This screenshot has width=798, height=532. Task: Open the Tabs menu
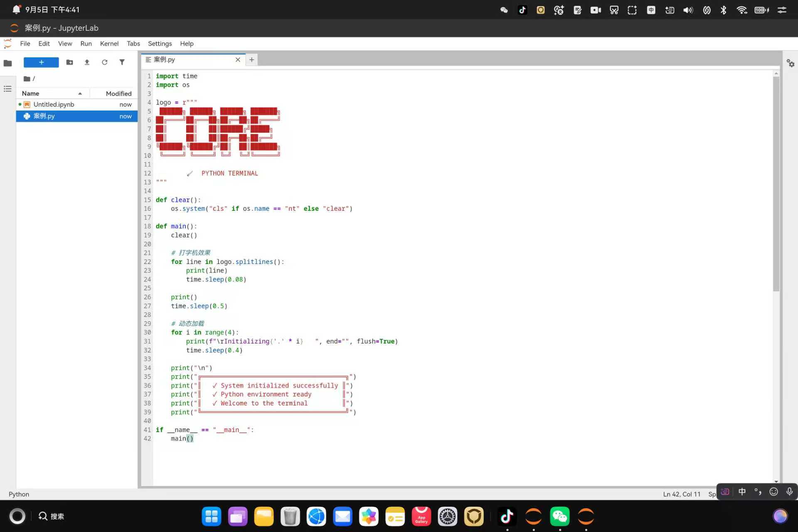coord(133,44)
